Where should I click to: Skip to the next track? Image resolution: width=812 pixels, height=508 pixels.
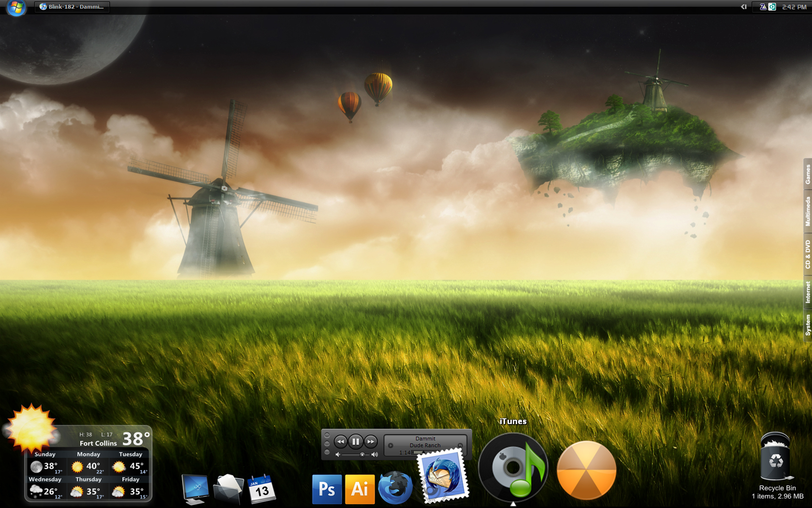[371, 441]
